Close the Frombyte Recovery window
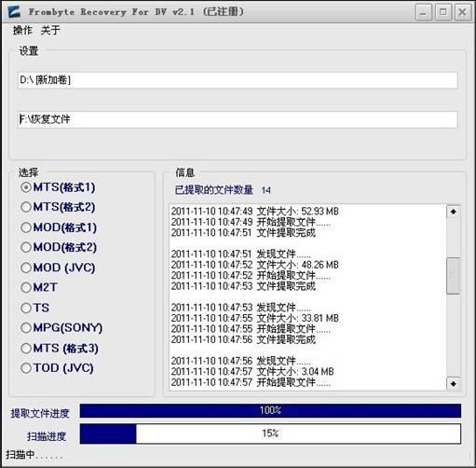 tap(463, 13)
